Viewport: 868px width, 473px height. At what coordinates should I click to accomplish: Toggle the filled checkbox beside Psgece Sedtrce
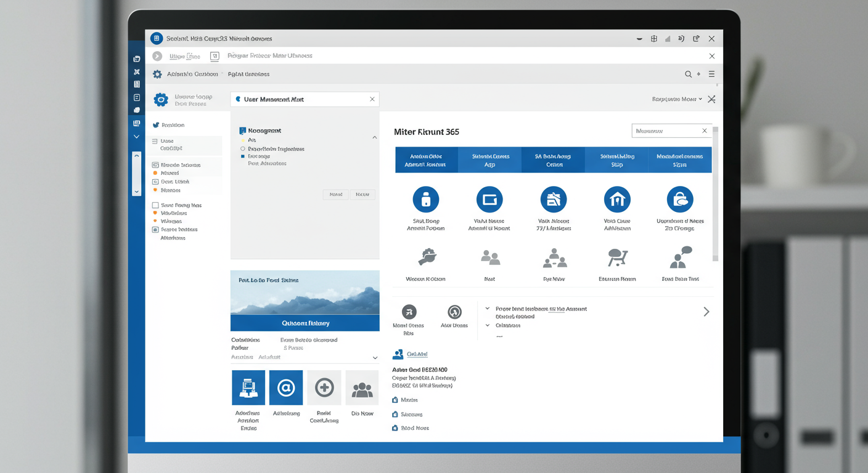(155, 230)
